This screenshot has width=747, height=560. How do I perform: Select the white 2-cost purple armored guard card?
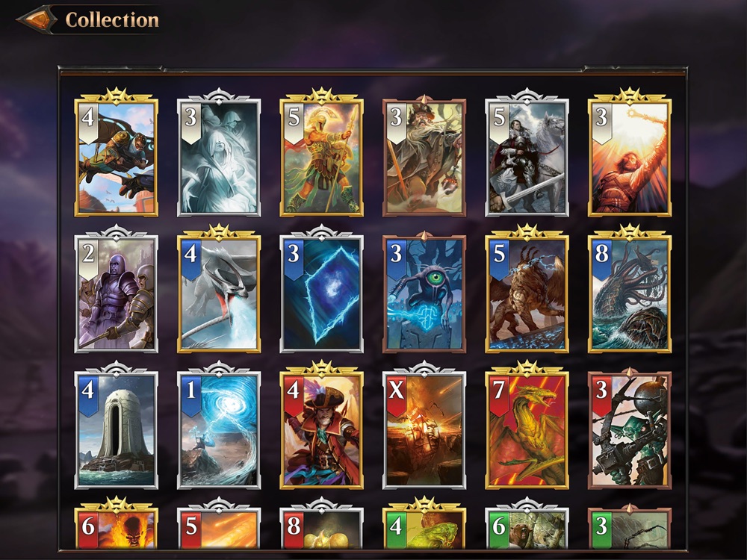(x=117, y=289)
